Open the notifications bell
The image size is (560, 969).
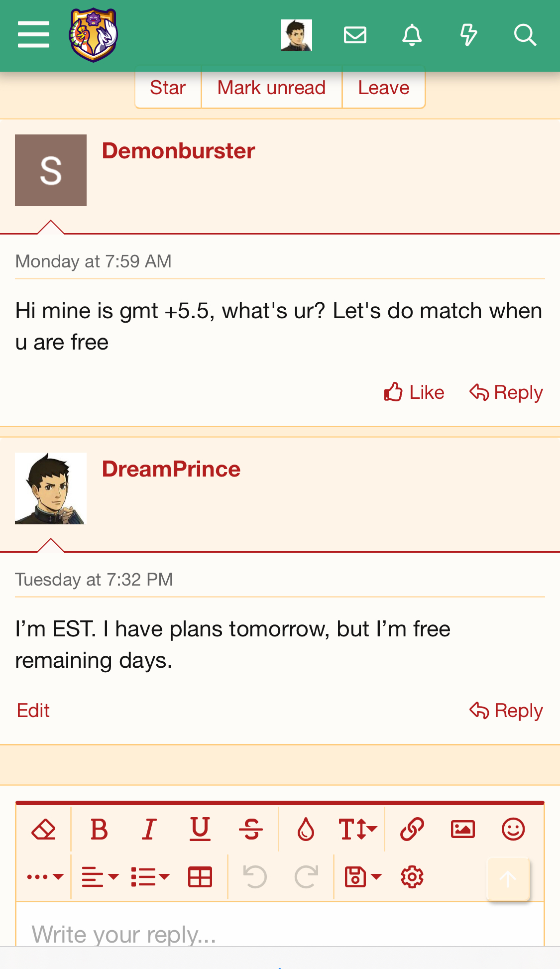click(x=412, y=35)
